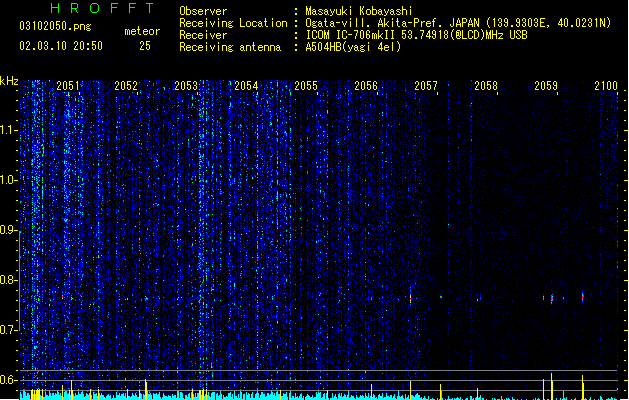Image resolution: width=629 pixels, height=400 pixels.
Task: Click time marker 2054
Action: coord(246,86)
